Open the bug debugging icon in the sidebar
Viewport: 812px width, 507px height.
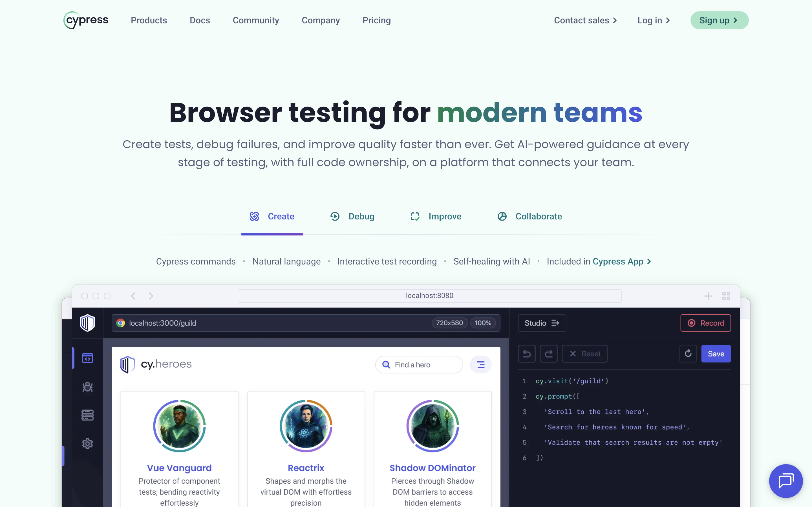point(87,387)
